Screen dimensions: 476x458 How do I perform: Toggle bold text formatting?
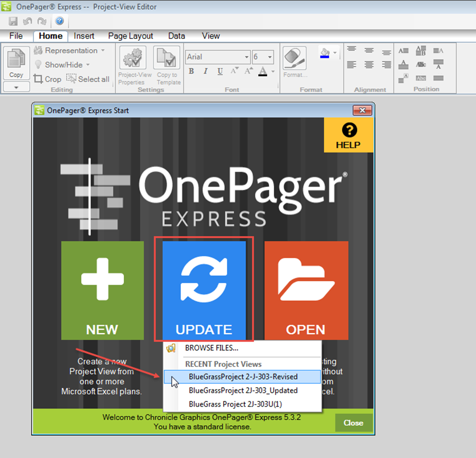pos(191,71)
